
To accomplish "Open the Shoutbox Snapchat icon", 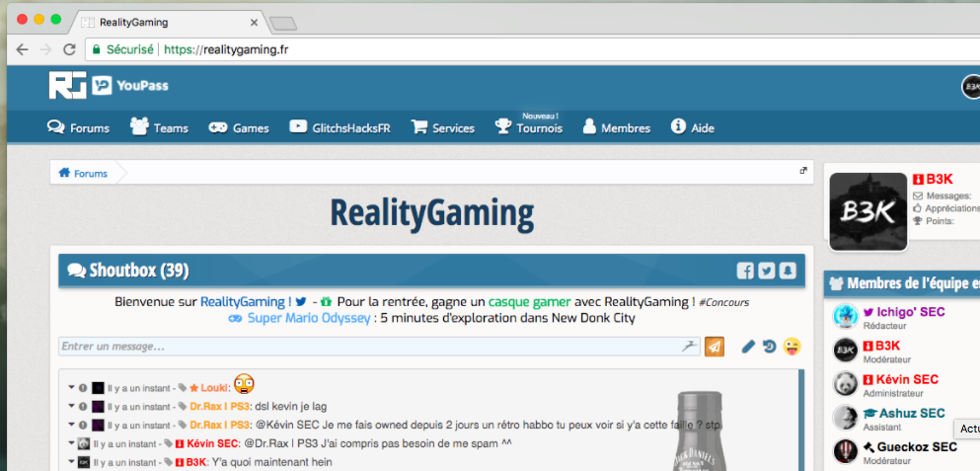I will [789, 271].
